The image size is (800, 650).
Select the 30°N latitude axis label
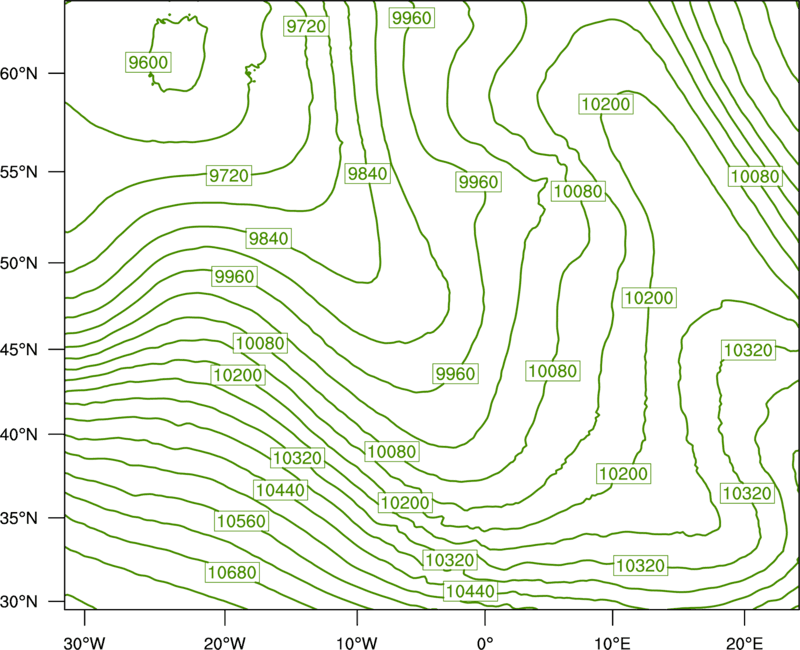click(x=19, y=602)
